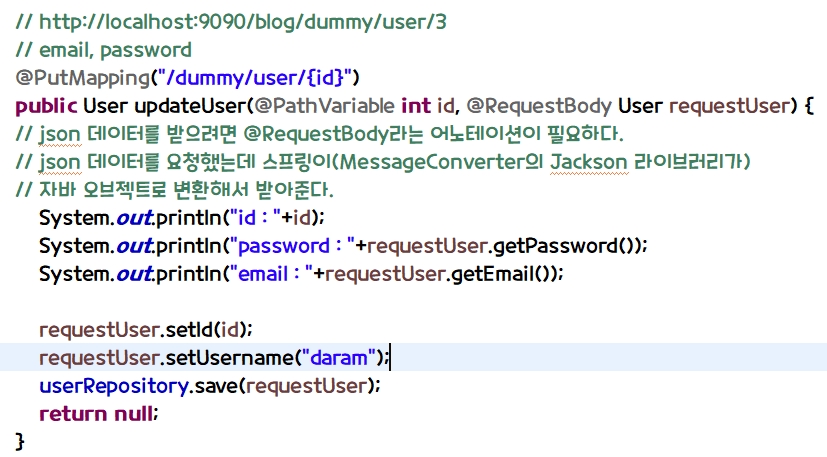827x457 pixels.
Task: Click the requestUser.setId(id) line
Action: click(146, 330)
